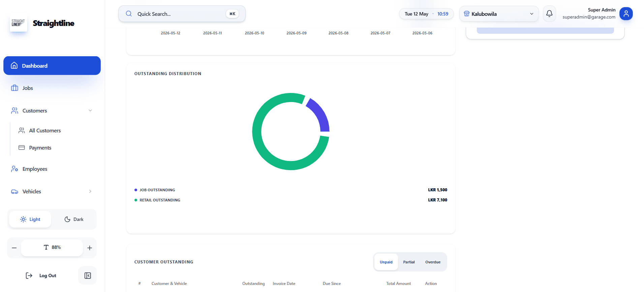Open Jobs via the briefcase icon
Screen dimensions: 644x292
click(14, 88)
